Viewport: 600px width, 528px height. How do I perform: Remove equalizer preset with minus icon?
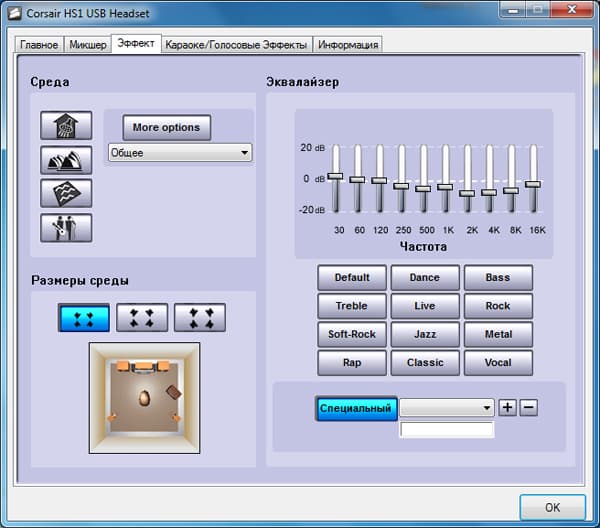(528, 407)
